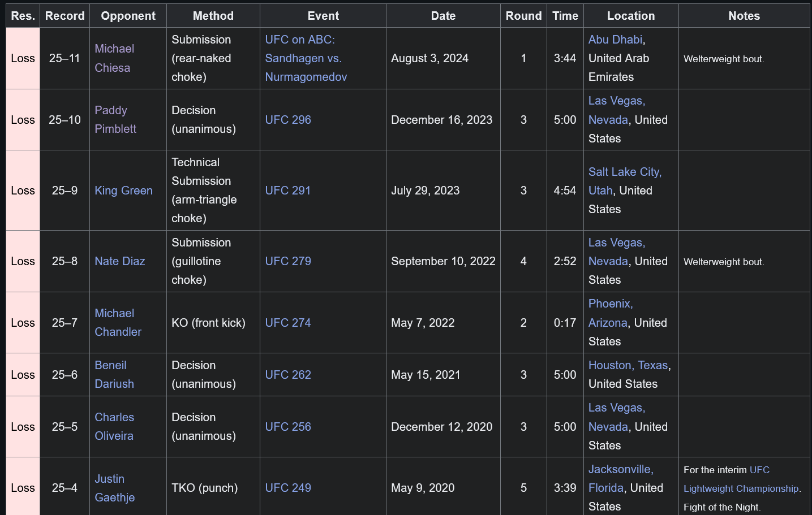Follow the Justin Gaethje opponent link
812x515 pixels.
coord(115,488)
